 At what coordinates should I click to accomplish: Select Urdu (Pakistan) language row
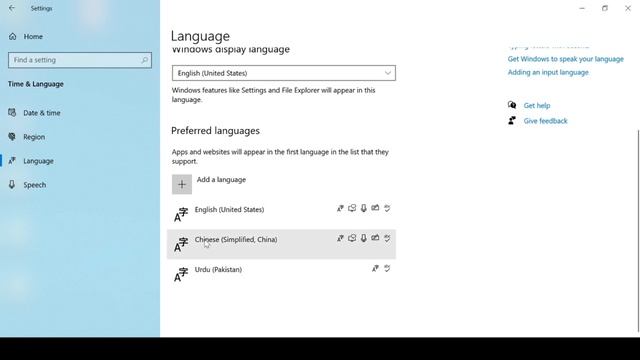[281, 274]
